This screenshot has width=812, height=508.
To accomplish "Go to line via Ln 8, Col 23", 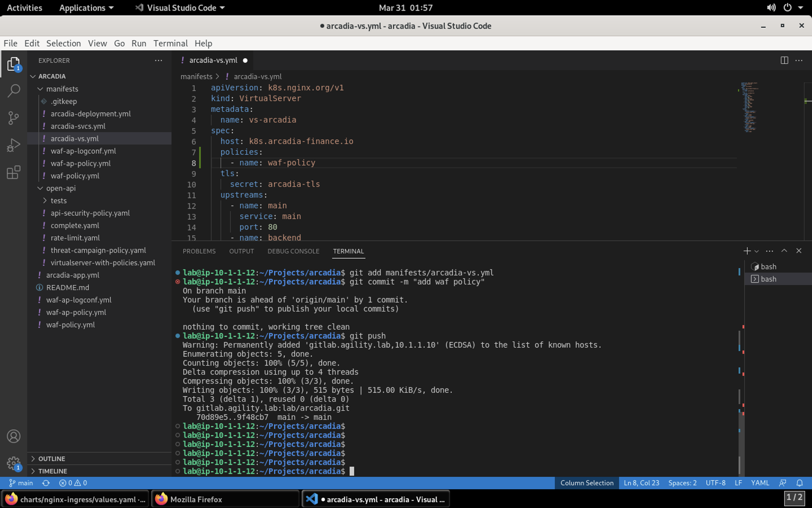I will (x=641, y=483).
